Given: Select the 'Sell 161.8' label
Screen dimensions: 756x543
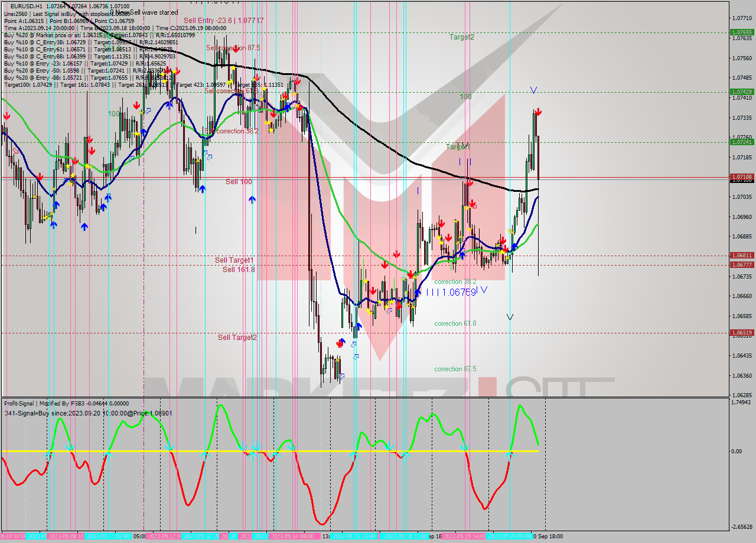Looking at the screenshot, I should coord(239,270).
